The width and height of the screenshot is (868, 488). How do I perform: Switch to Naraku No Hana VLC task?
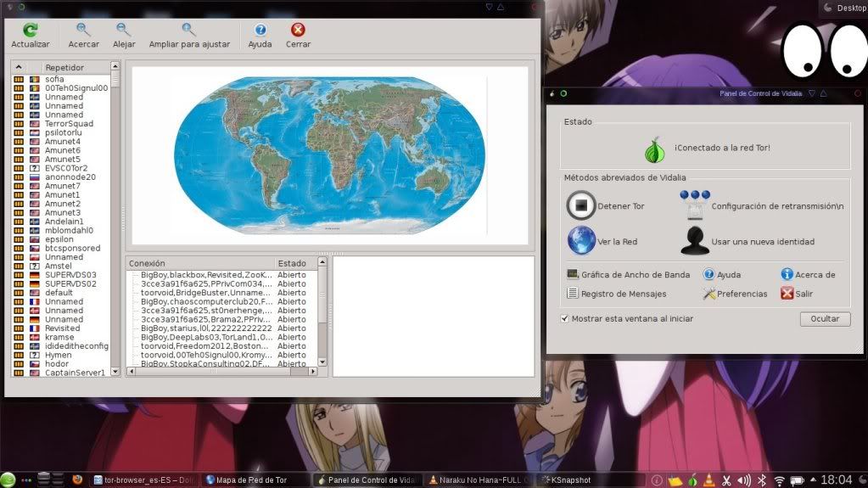[479, 480]
